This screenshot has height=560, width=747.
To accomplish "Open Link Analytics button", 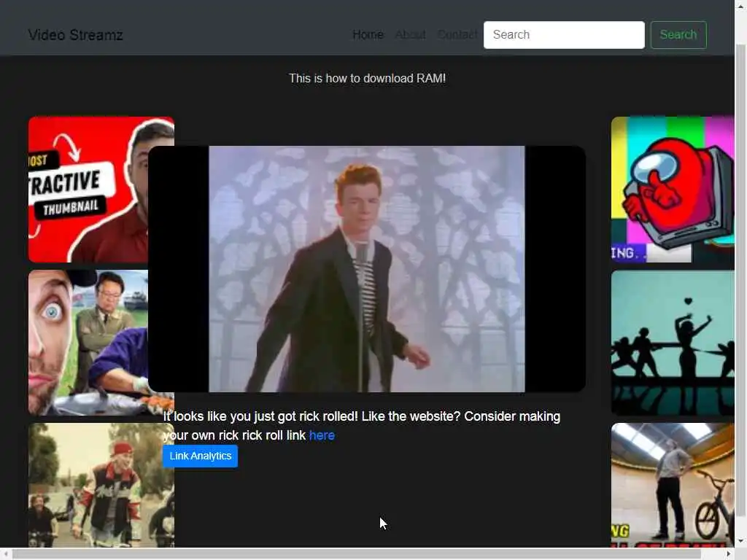I will point(200,456).
